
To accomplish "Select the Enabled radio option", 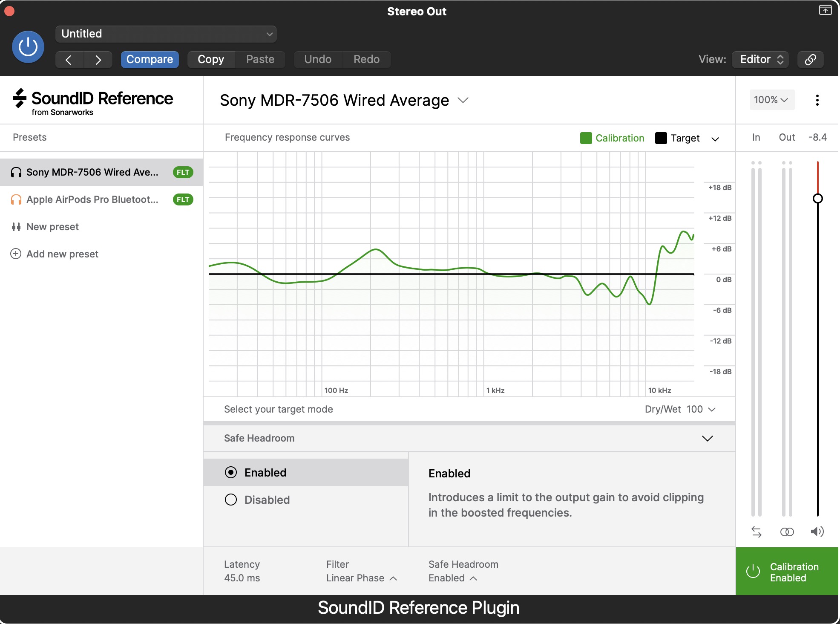I will [x=231, y=472].
